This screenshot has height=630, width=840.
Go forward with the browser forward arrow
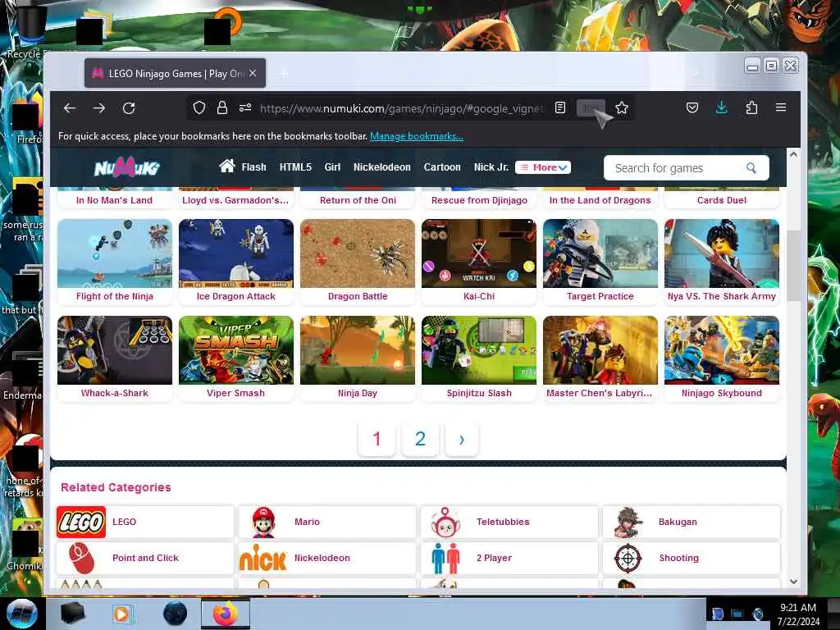(x=99, y=108)
